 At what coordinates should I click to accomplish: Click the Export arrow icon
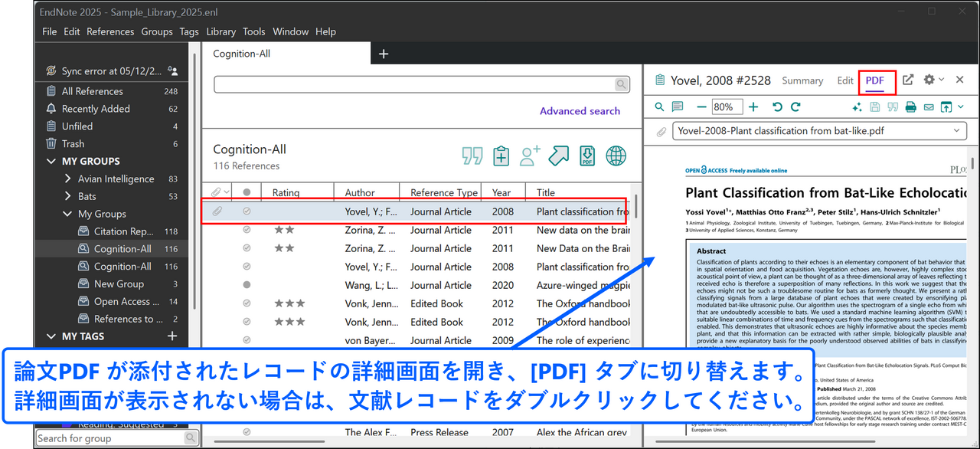coord(559,156)
